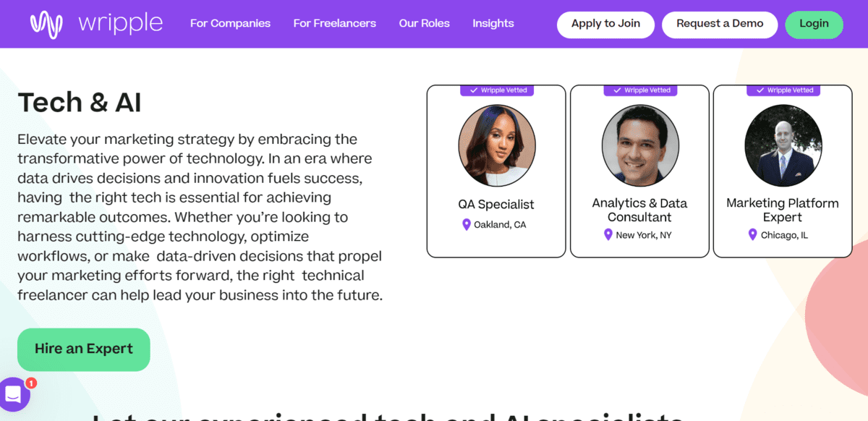Screen dimensions: 868x421
Task: Open the For Freelancers menu
Action: point(334,23)
